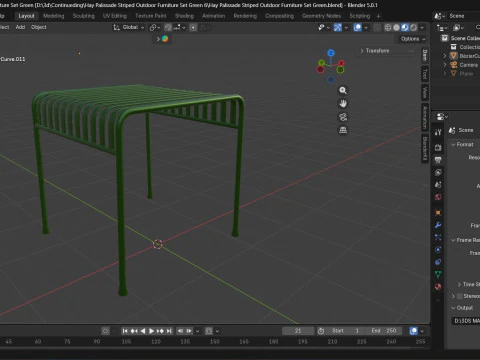
Task: Toggle X-ray mode button
Action: tap(377, 27)
